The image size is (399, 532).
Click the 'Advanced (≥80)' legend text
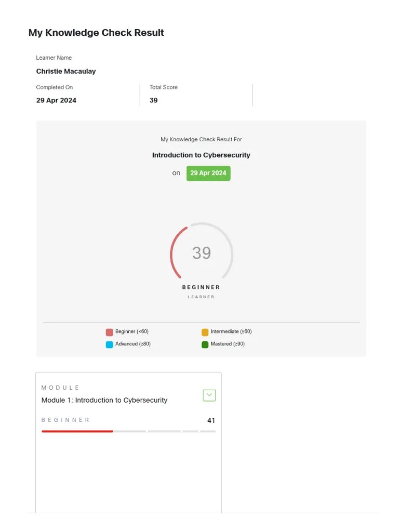[x=133, y=344]
